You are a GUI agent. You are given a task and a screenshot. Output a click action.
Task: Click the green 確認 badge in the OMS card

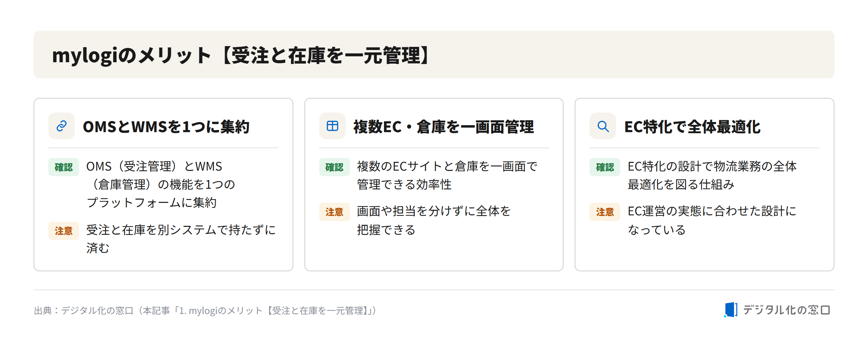(x=64, y=167)
